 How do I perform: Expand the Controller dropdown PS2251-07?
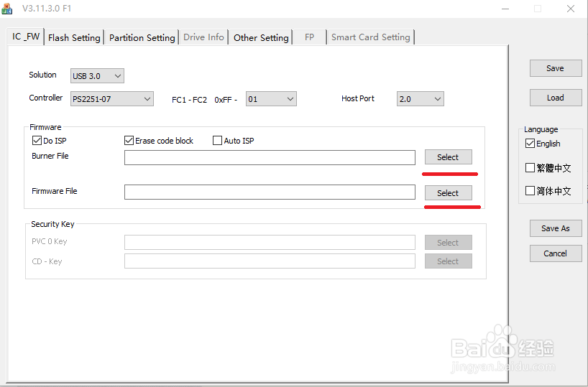[111, 99]
